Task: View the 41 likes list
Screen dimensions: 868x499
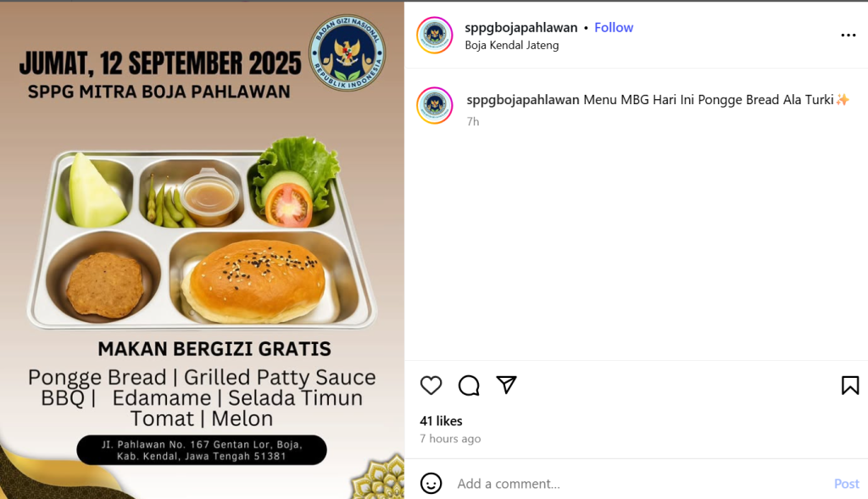Action: pyautogui.click(x=441, y=421)
